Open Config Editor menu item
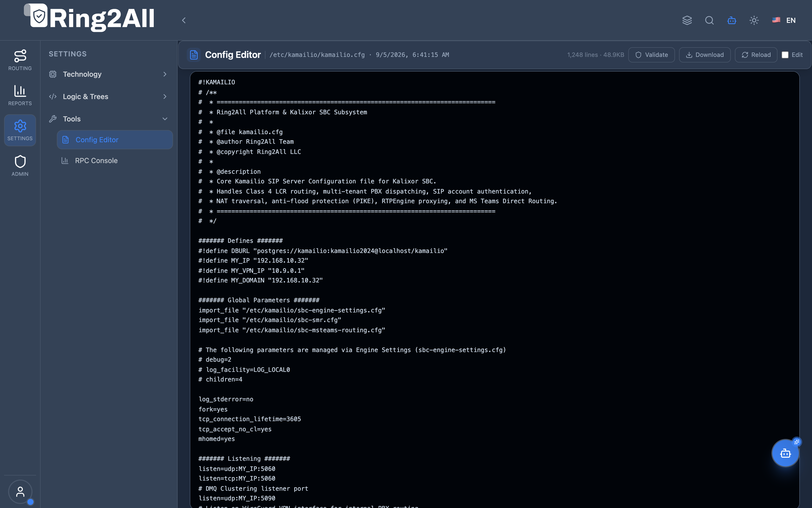Viewport: 812px width, 508px height. click(x=115, y=140)
